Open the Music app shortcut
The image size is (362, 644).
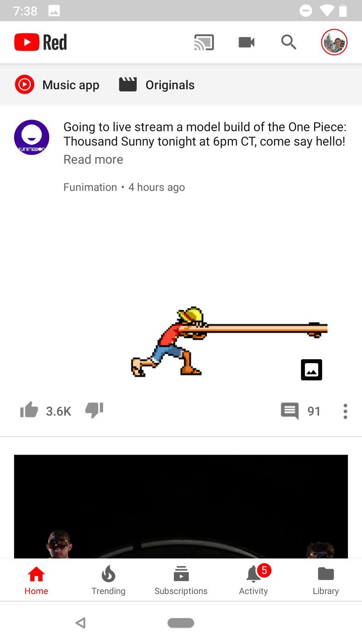(57, 85)
